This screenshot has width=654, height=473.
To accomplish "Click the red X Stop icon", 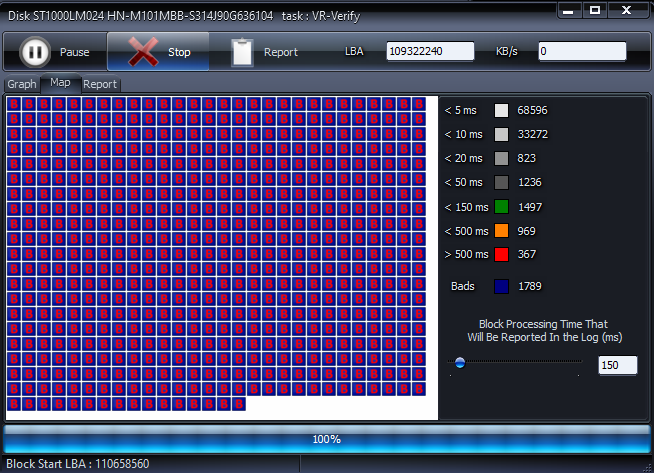I will [x=143, y=52].
